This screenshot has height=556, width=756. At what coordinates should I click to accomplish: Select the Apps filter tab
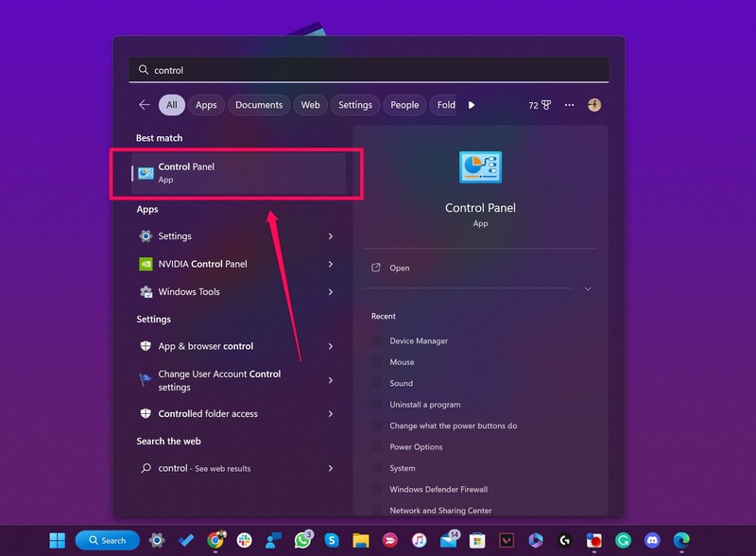[206, 105]
